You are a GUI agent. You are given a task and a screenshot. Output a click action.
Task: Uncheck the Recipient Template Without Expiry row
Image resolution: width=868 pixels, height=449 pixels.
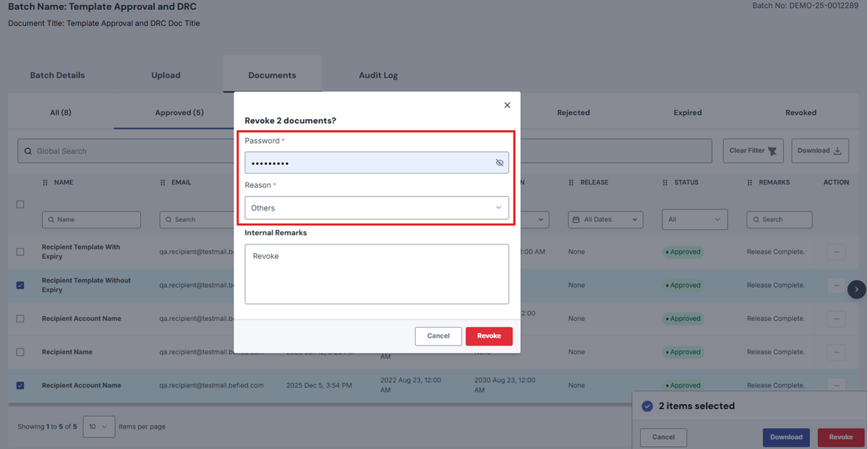pos(20,285)
